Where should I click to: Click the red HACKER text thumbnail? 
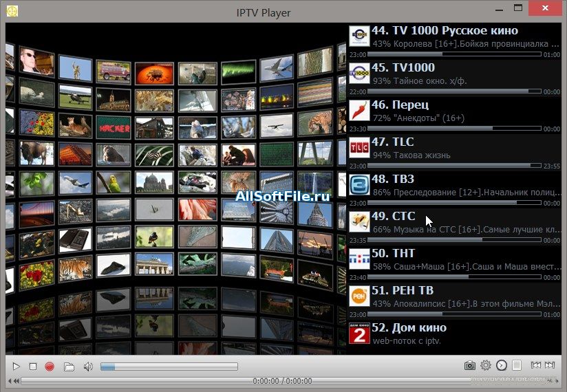[114, 128]
